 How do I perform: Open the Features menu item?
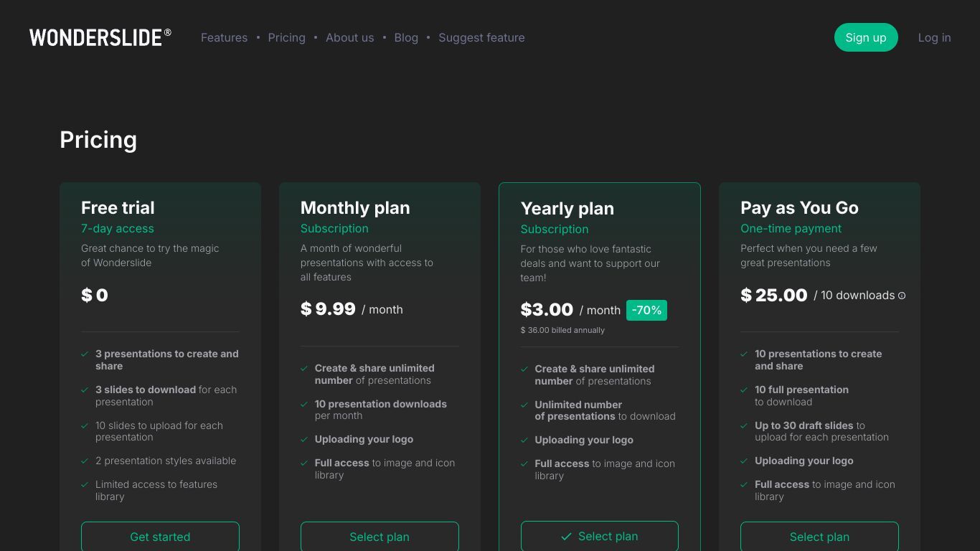point(224,37)
